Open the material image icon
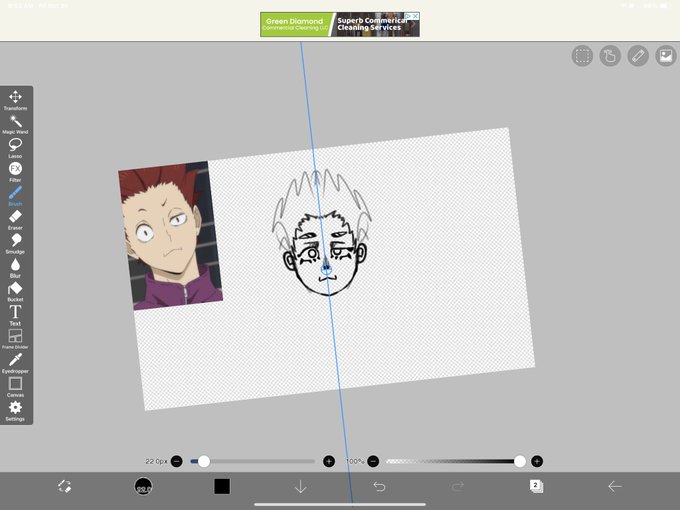Screen dimensions: 680x510 click(x=666, y=56)
